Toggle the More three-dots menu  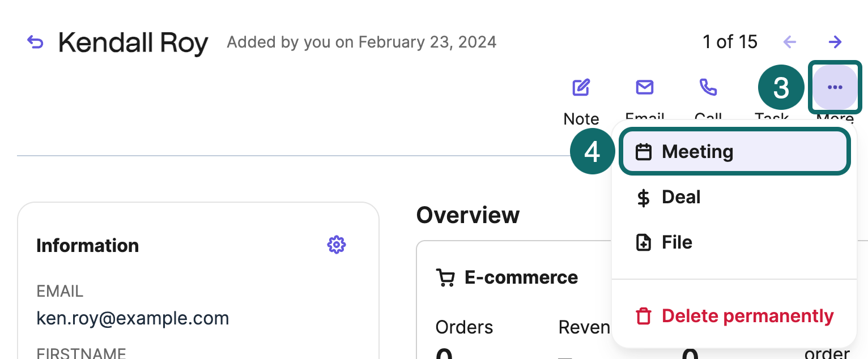click(x=835, y=87)
